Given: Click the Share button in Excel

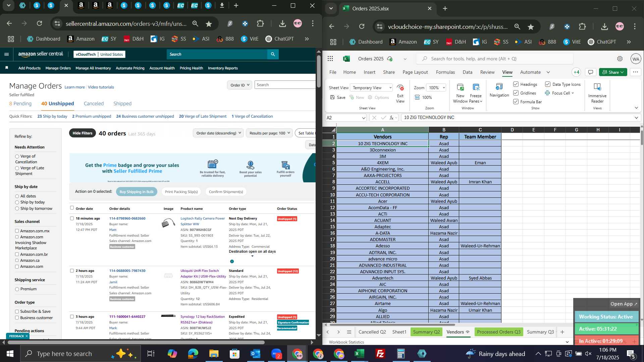Looking at the screenshot, I should pyautogui.click(x=613, y=72).
